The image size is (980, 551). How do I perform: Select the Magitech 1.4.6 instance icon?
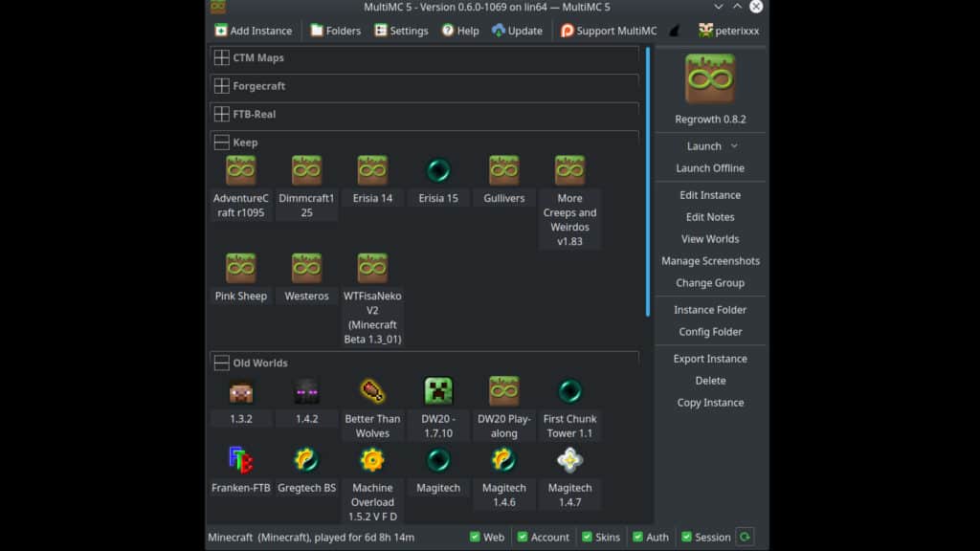pos(503,460)
